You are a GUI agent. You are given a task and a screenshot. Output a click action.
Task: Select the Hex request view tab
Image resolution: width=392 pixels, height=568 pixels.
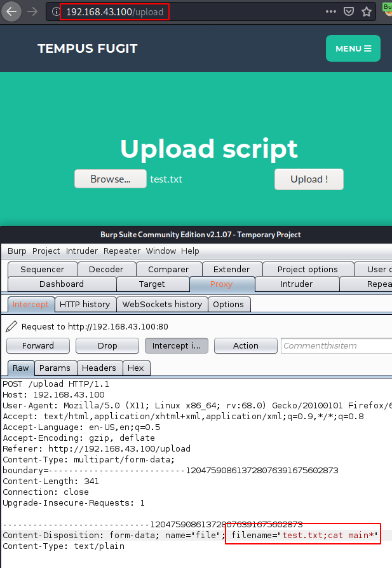136,368
